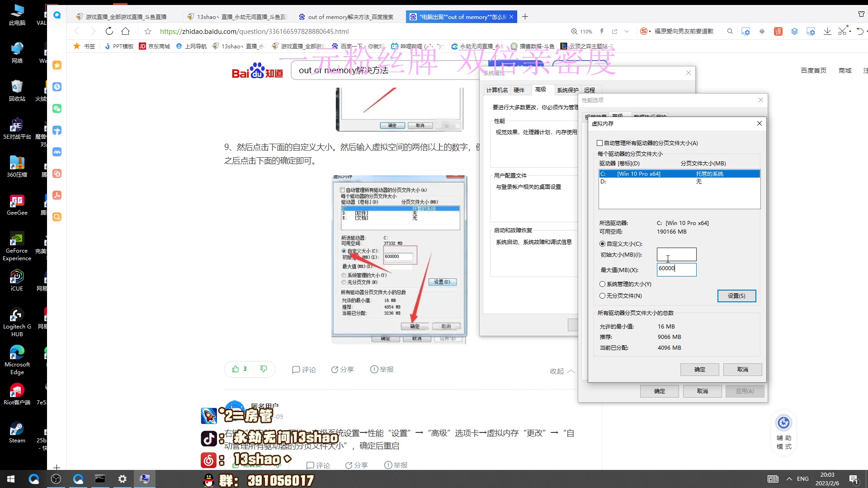Open the 远程 tab in system properties

tap(589, 90)
